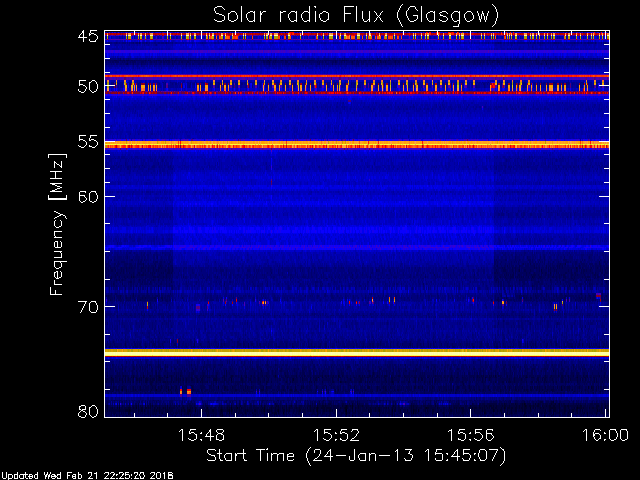640x480 pixels.
Task: Click the 15:48 time tick label
Action: 201,435
